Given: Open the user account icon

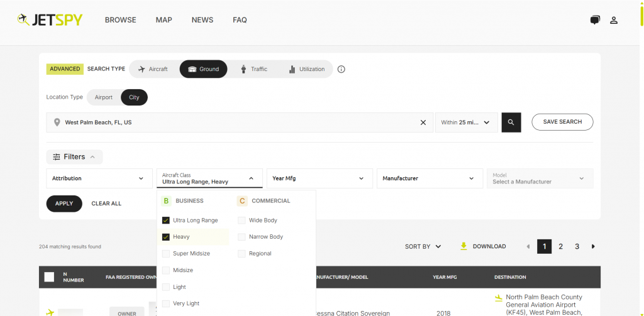Looking at the screenshot, I should [614, 19].
